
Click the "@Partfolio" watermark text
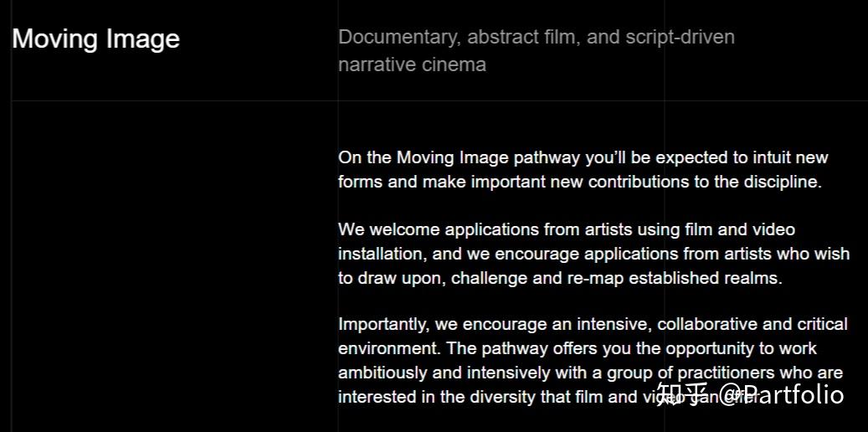pyautogui.click(x=781, y=394)
